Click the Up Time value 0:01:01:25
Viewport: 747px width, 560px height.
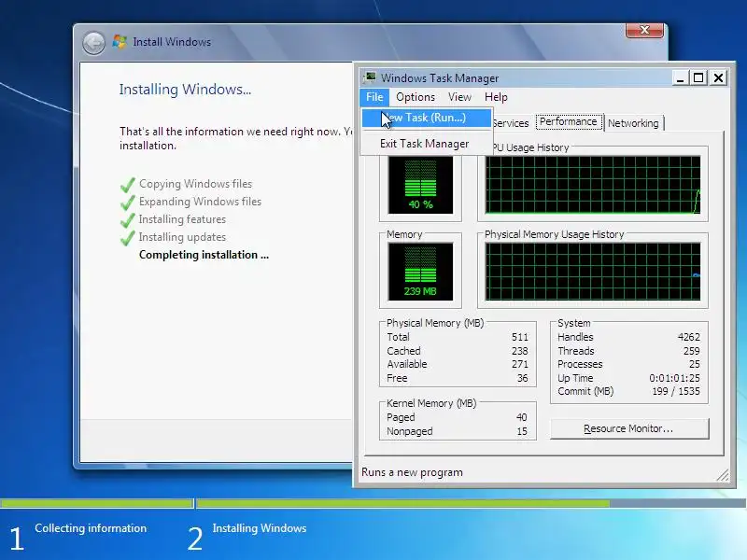674,378
